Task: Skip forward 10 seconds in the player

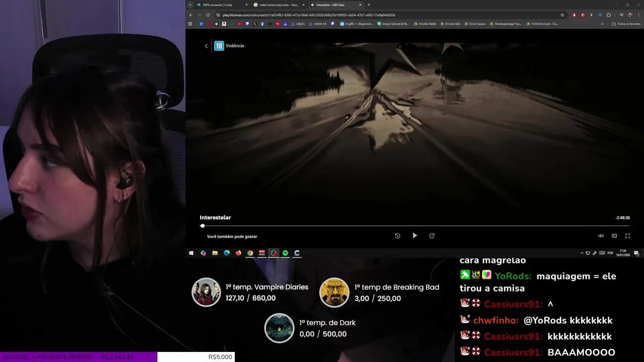Action: click(432, 235)
